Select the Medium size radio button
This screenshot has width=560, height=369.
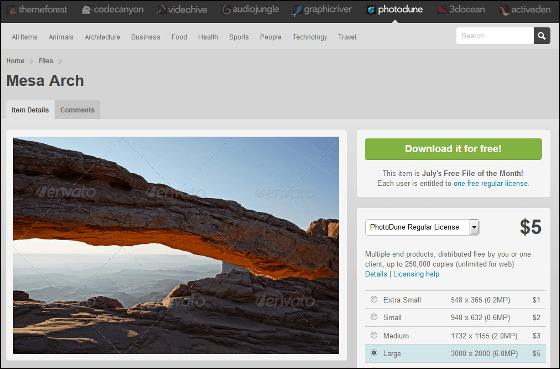[x=374, y=335]
